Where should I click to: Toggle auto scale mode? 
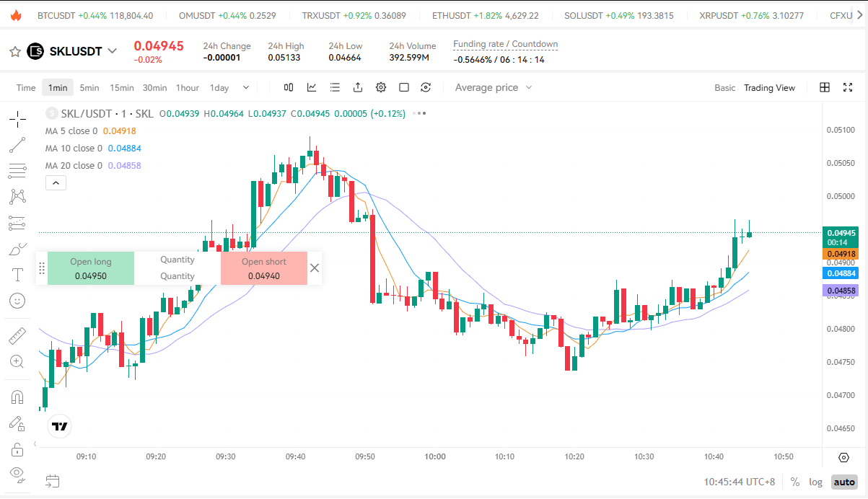[843, 482]
